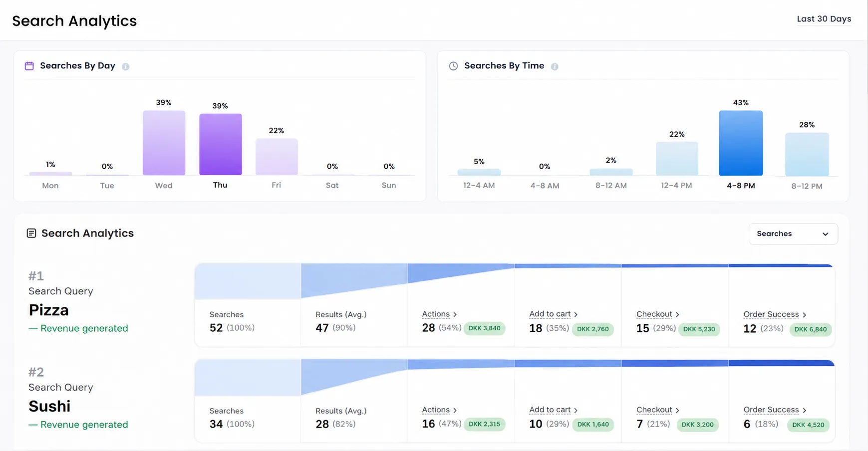868x451 pixels.
Task: Open Order Success details for Sushi
Action: pos(775,410)
